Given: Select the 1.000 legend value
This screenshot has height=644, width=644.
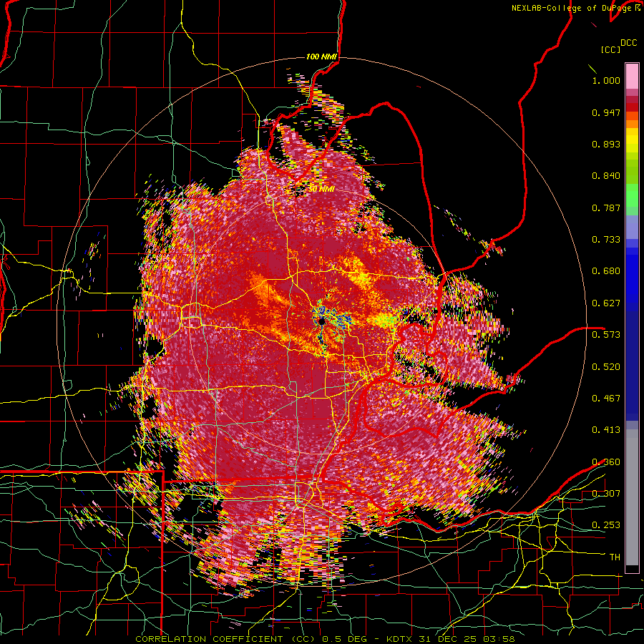Looking at the screenshot, I should 606,80.
